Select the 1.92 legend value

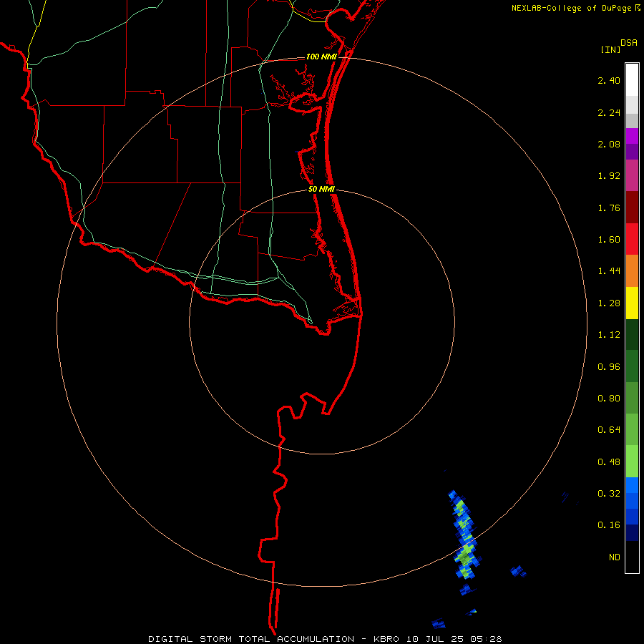click(609, 176)
